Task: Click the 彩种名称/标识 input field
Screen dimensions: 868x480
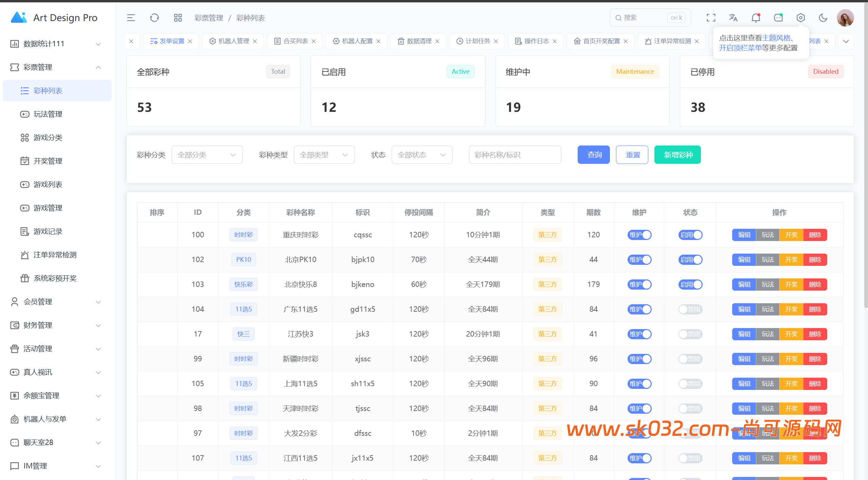Action: coord(515,155)
